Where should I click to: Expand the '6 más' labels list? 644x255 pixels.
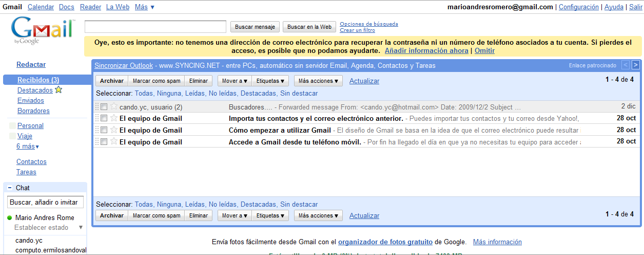coord(28,147)
